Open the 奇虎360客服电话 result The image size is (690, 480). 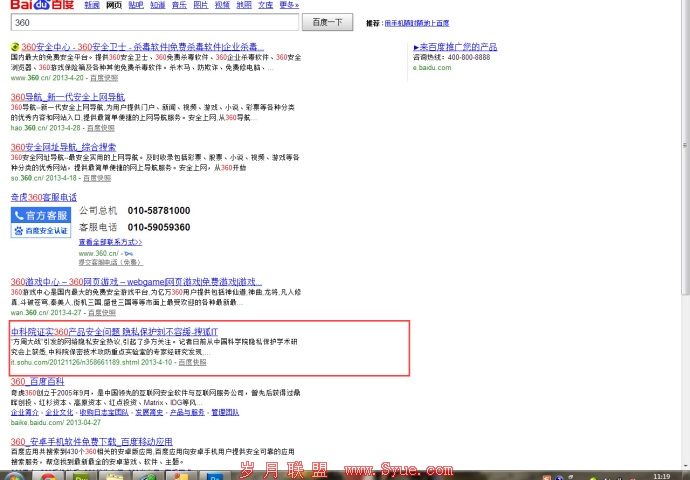tap(44, 197)
